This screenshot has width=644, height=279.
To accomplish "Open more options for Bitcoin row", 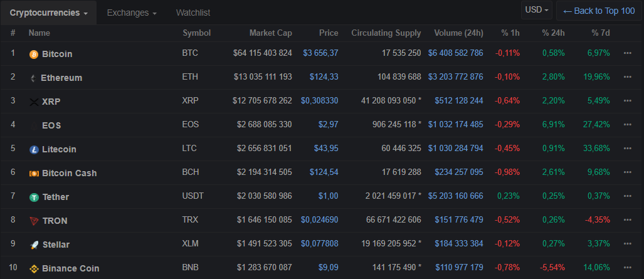I will 627,53.
